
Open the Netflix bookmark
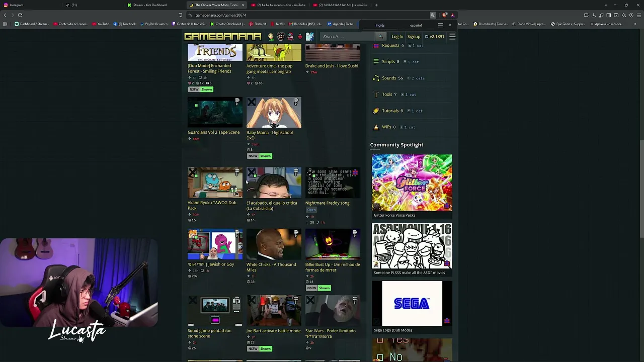click(277, 24)
